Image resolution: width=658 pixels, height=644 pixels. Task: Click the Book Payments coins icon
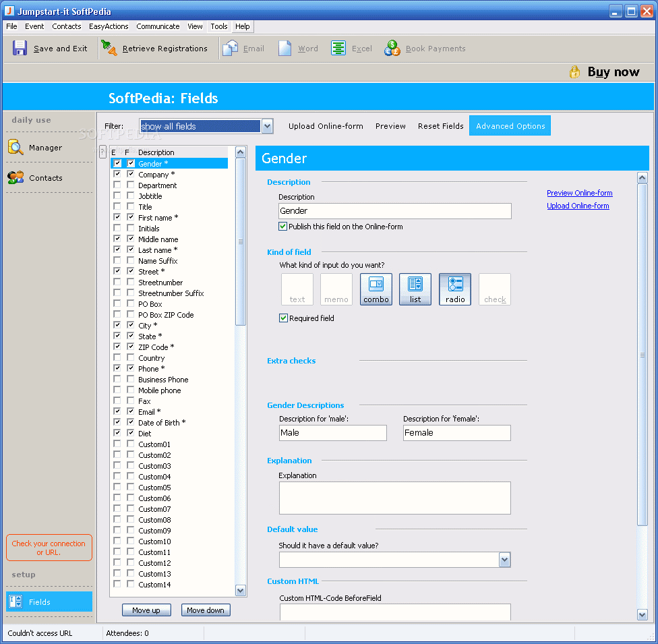(x=392, y=49)
